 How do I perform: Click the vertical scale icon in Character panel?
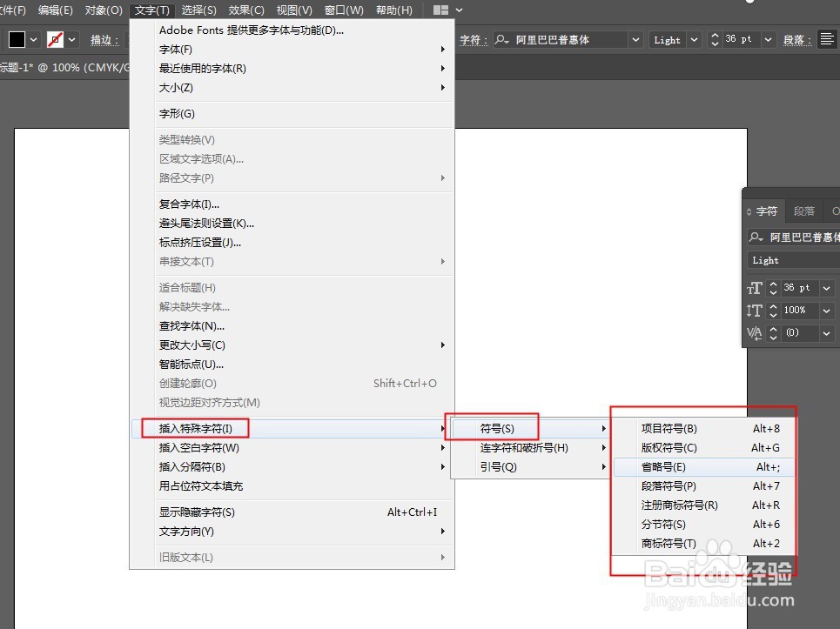tap(756, 311)
